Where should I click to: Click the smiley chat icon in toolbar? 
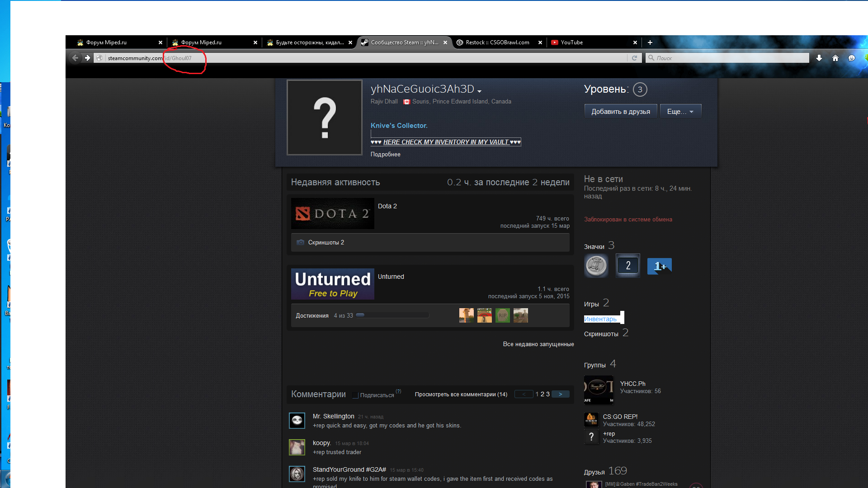[852, 58]
